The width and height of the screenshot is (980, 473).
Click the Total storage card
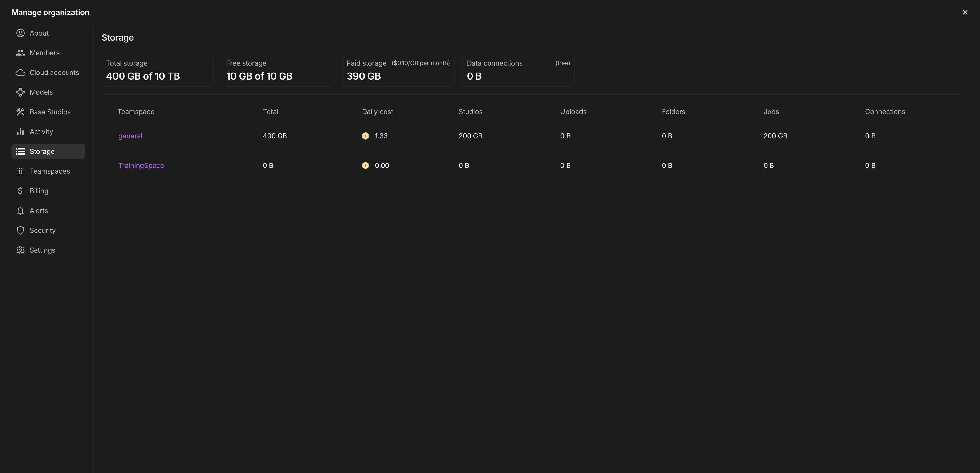point(157,70)
